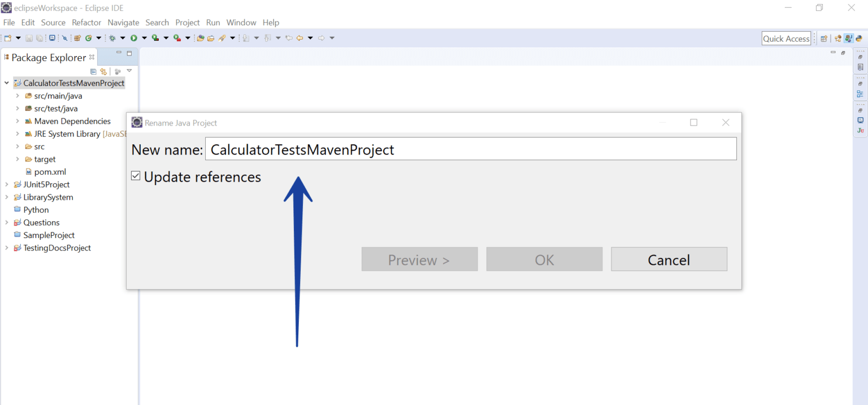Click Link with Editor in Package Explorer

[103, 71]
